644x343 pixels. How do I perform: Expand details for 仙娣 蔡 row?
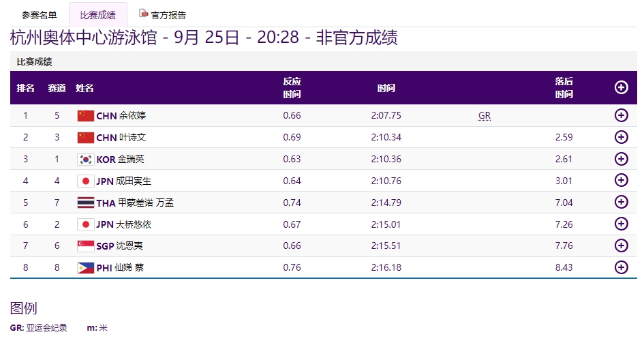(621, 267)
